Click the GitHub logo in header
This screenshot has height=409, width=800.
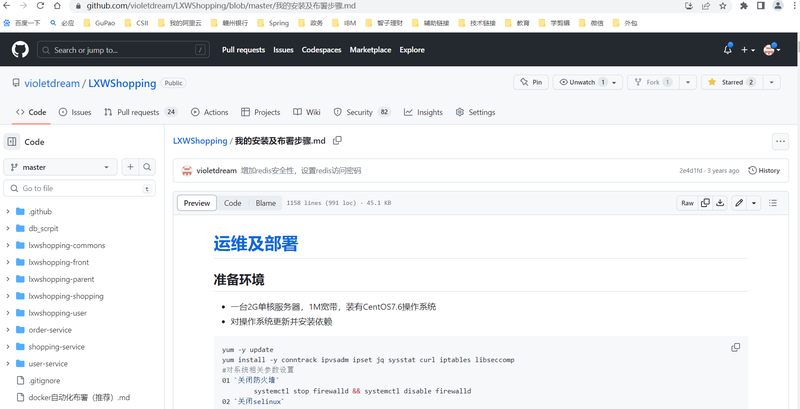[x=20, y=49]
